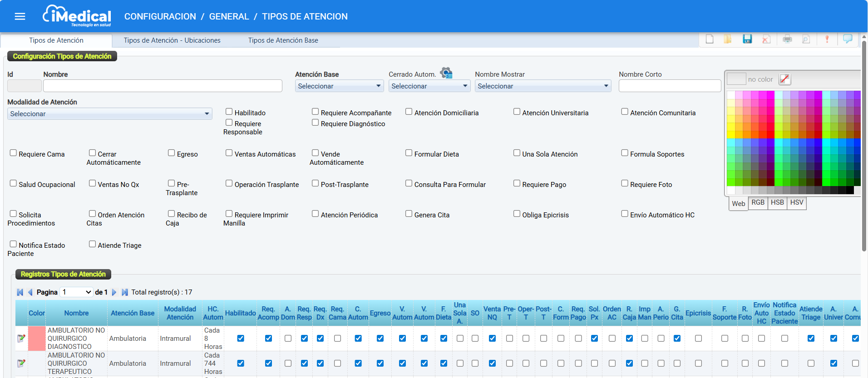
Task: Click the blue speech bubble icon
Action: coord(847,39)
